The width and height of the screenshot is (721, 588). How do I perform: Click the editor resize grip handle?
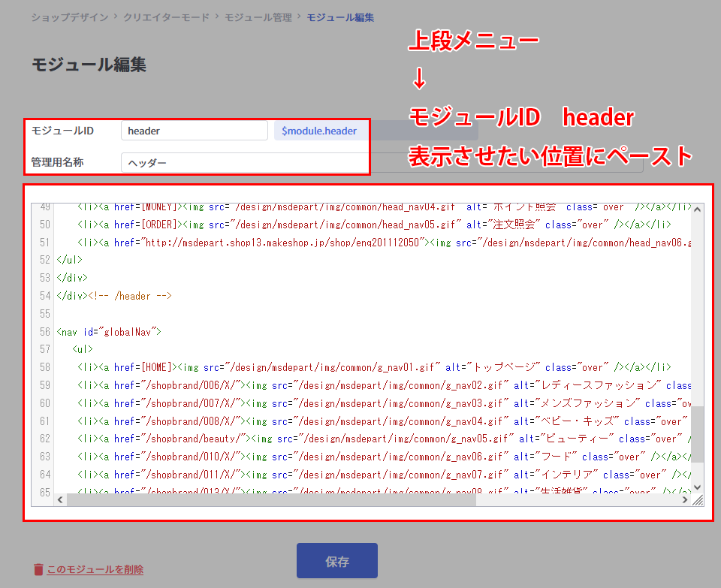[698, 500]
